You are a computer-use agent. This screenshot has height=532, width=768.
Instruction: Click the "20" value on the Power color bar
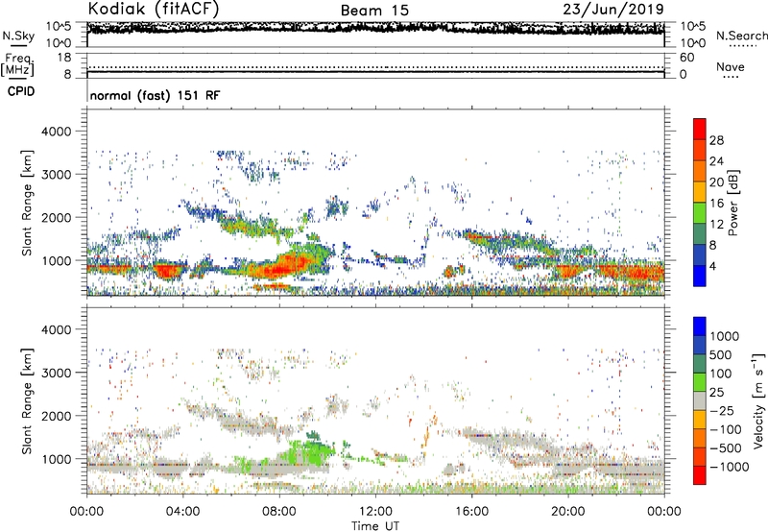pyautogui.click(x=716, y=182)
